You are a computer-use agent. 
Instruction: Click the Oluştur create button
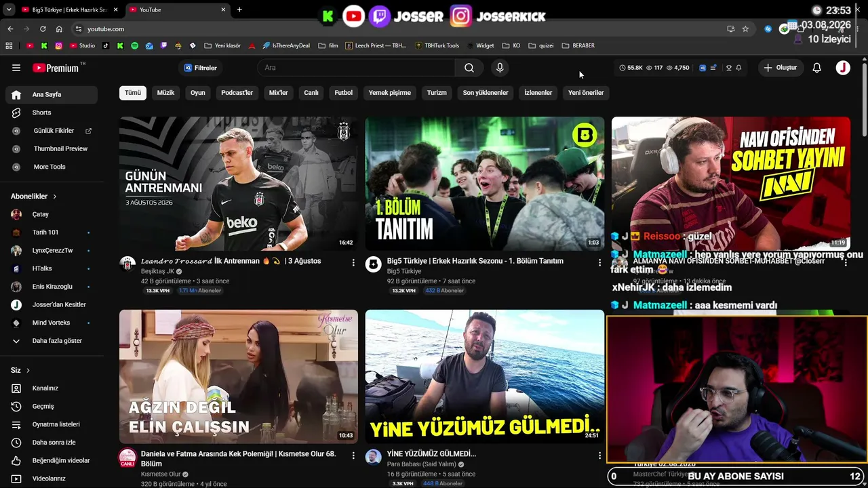click(x=781, y=68)
